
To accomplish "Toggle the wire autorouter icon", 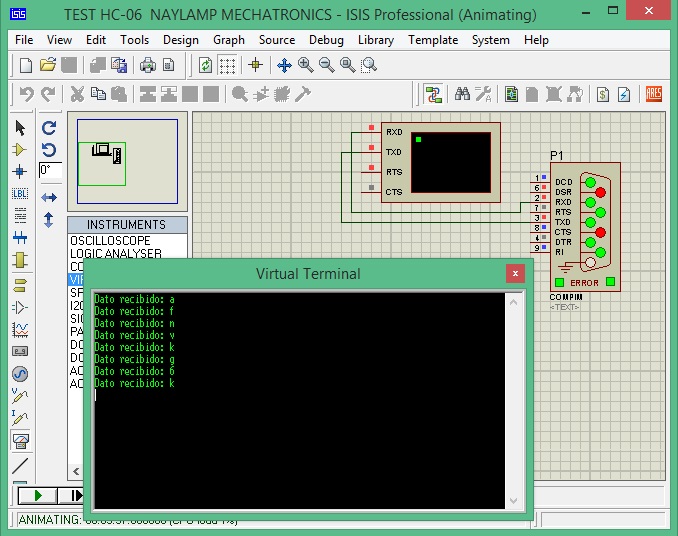I will 434,94.
